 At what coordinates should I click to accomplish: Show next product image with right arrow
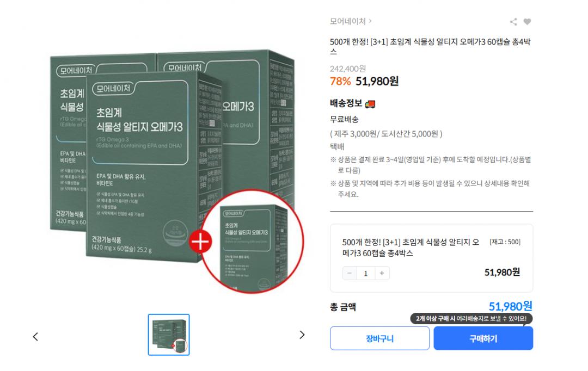[302, 335]
